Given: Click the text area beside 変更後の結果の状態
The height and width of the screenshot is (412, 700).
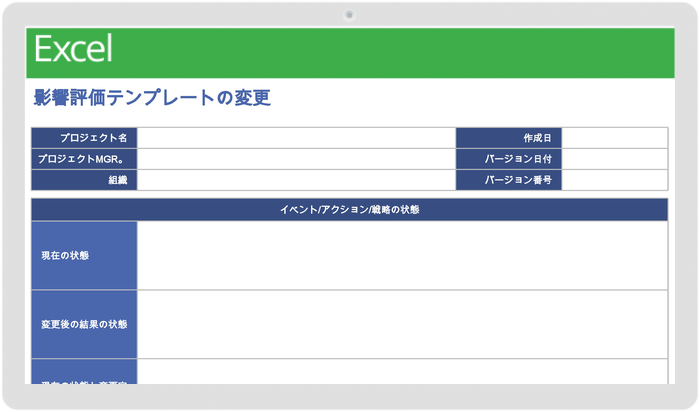Looking at the screenshot, I should point(403,324).
